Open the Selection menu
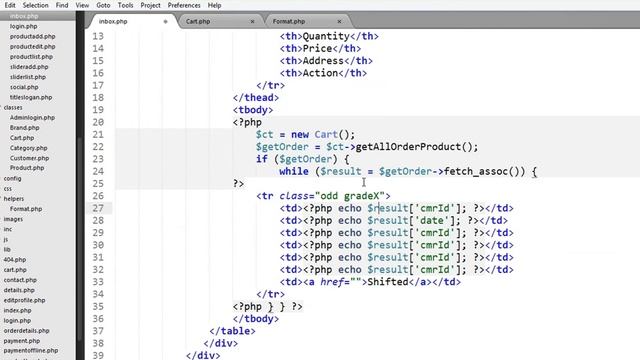 [36, 5]
